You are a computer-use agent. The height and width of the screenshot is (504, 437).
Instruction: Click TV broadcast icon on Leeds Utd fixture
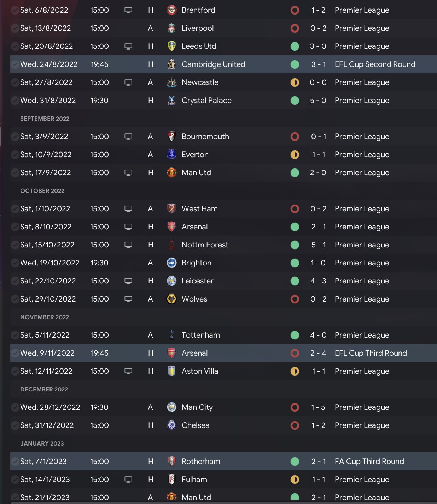click(128, 46)
